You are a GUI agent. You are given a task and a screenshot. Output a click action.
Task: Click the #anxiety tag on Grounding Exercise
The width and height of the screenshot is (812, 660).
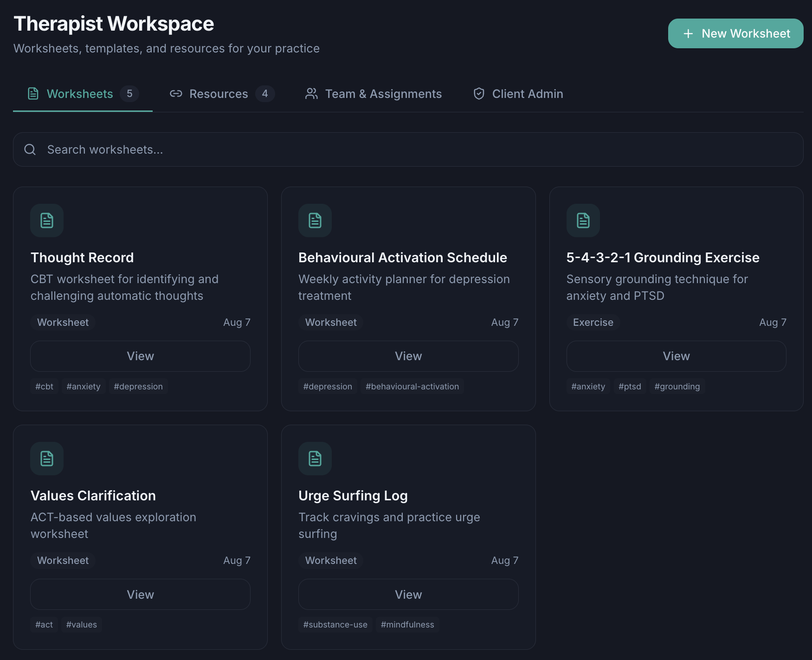588,386
